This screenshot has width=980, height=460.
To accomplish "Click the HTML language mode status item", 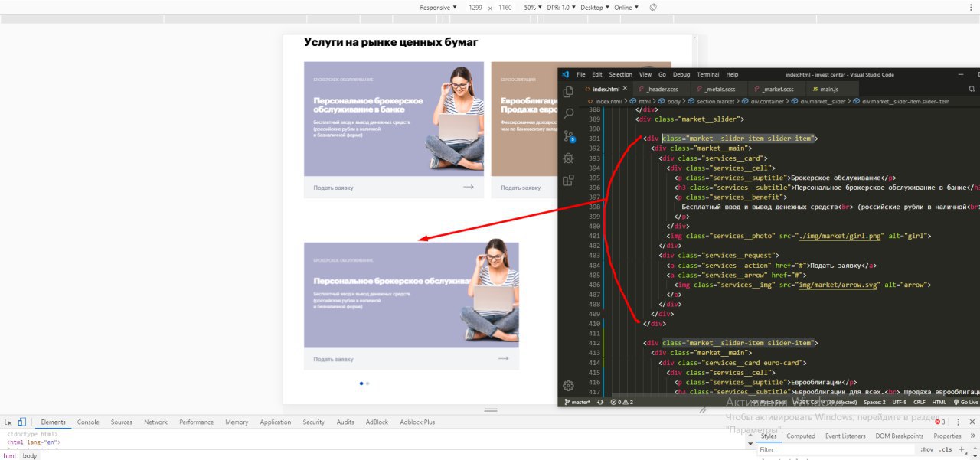I will tap(939, 402).
